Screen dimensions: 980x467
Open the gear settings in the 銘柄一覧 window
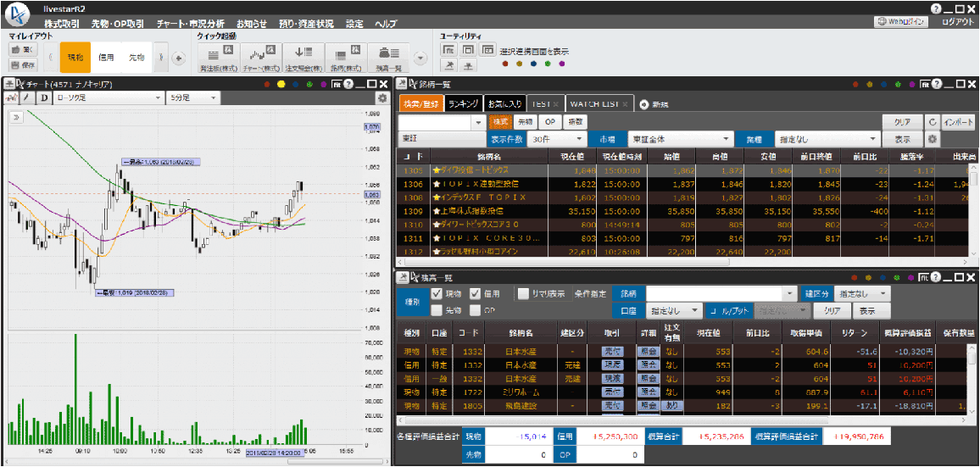(933, 139)
